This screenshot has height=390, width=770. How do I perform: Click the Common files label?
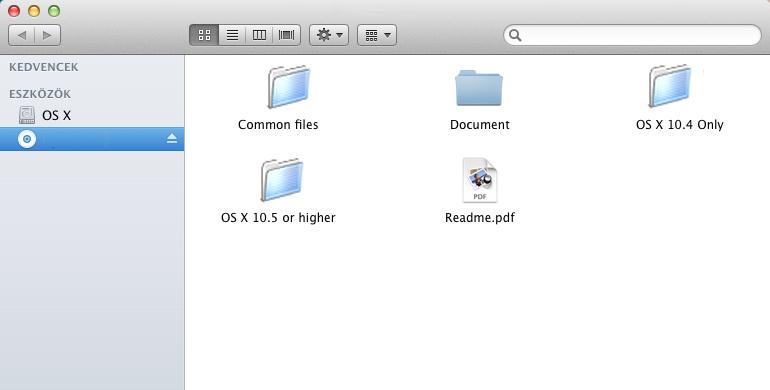(278, 125)
